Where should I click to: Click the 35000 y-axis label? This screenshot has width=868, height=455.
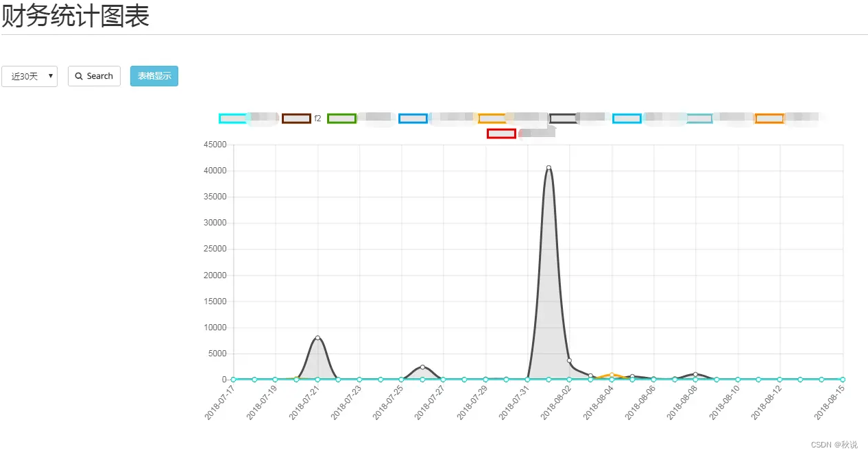click(215, 197)
